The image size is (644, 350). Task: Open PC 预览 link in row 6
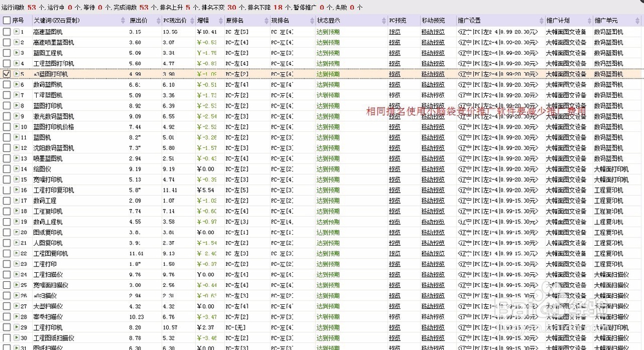[394, 84]
